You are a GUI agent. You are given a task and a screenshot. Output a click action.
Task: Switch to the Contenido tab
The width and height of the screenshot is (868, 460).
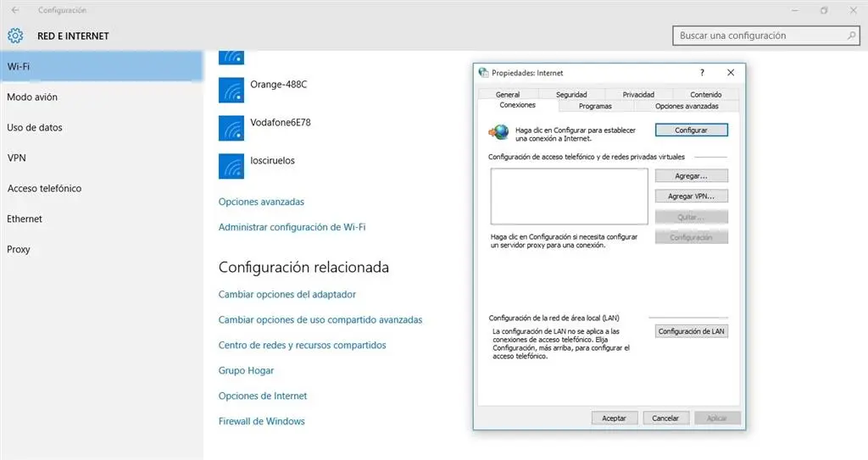click(706, 95)
